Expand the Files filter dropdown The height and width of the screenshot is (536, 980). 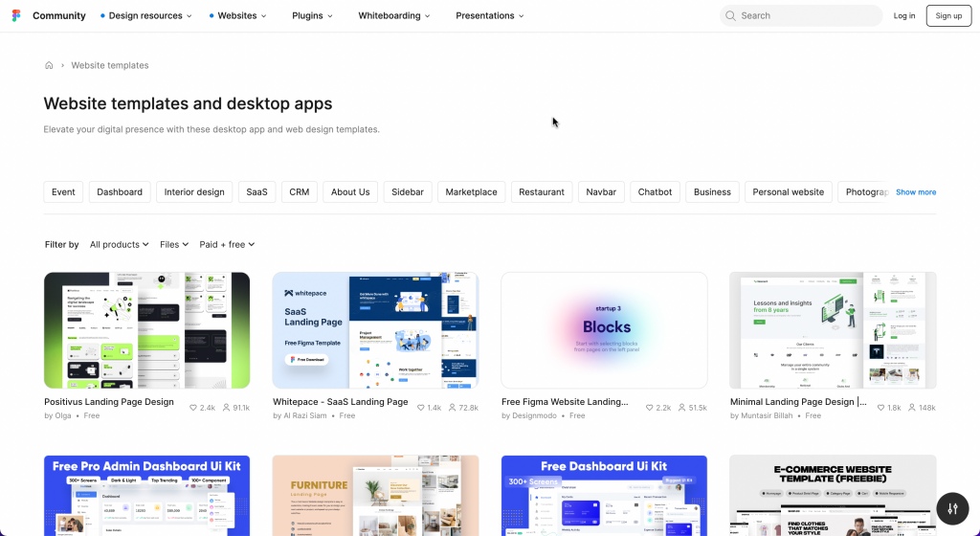tap(174, 244)
